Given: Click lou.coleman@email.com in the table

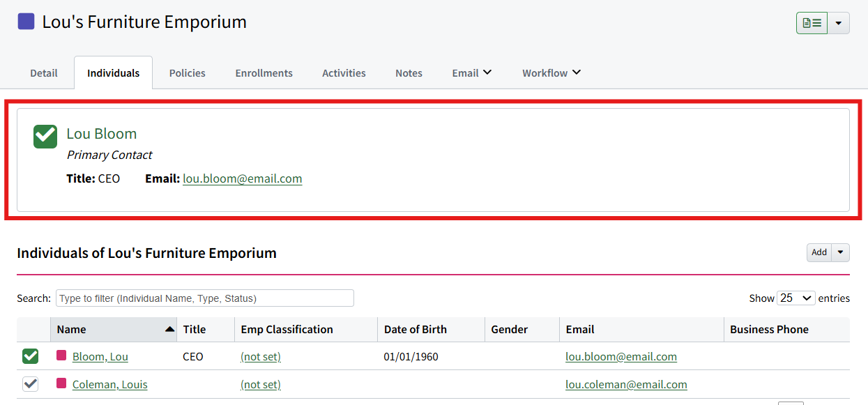Looking at the screenshot, I should (x=626, y=385).
